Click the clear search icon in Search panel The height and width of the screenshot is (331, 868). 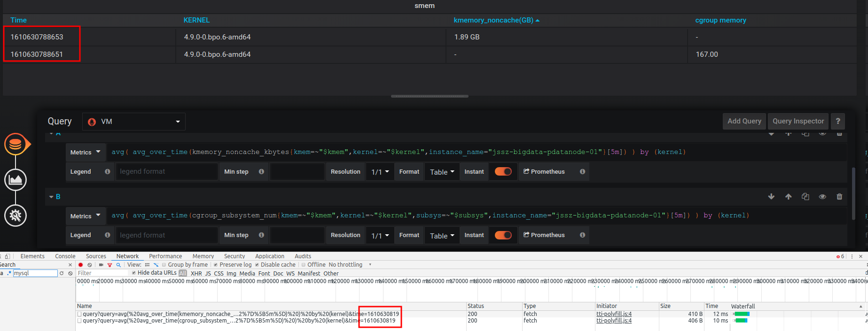pos(70,273)
